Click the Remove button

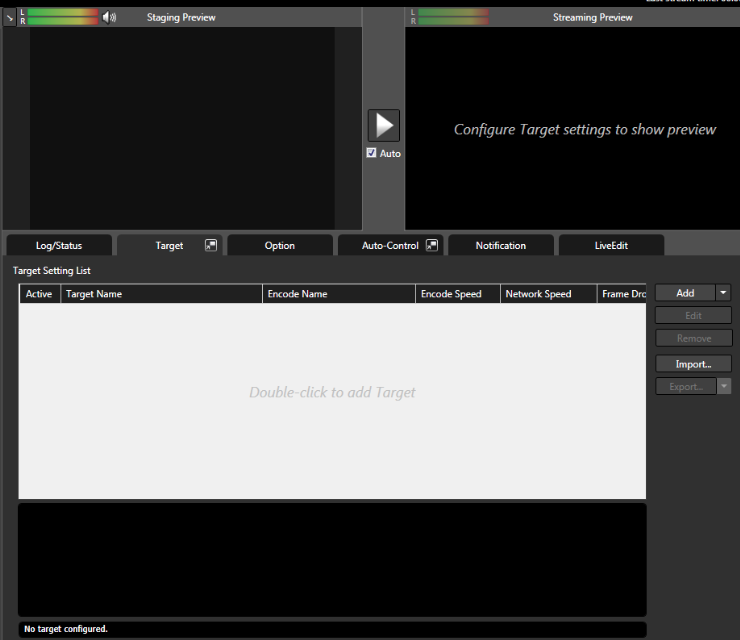click(694, 338)
